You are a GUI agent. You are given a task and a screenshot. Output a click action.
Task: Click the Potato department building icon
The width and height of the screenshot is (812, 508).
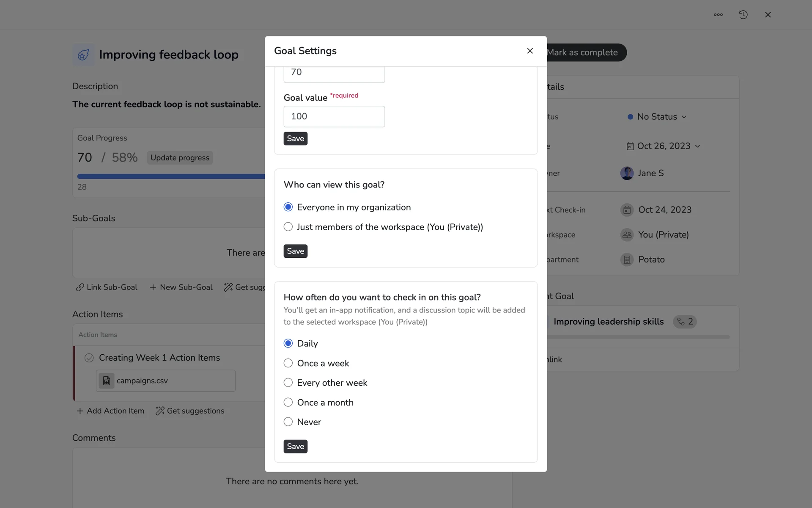pyautogui.click(x=627, y=260)
